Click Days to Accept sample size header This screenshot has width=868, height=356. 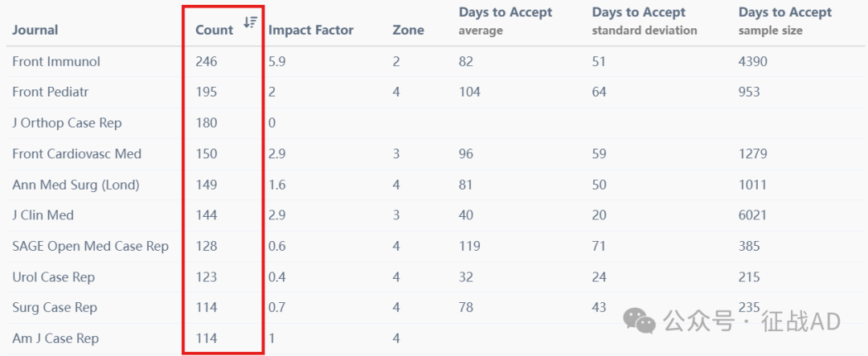[785, 21]
